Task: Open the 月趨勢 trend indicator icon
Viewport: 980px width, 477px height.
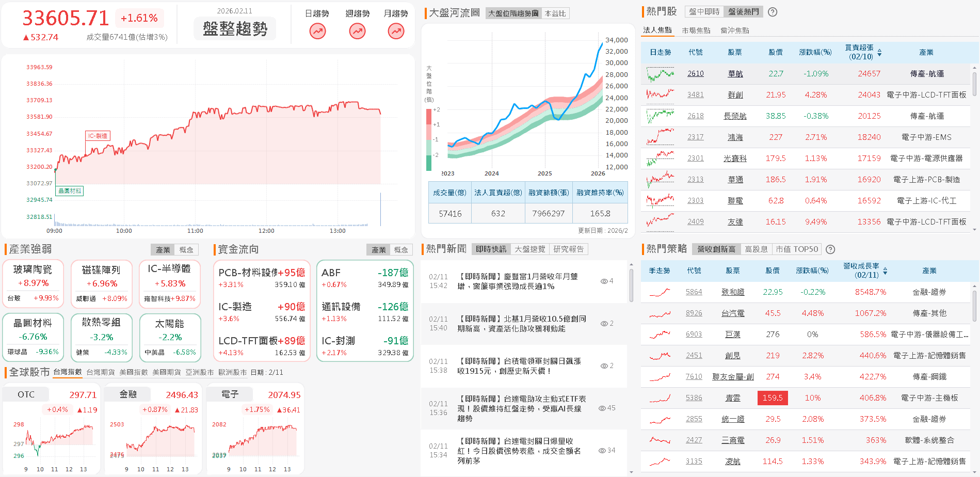Action: [395, 31]
